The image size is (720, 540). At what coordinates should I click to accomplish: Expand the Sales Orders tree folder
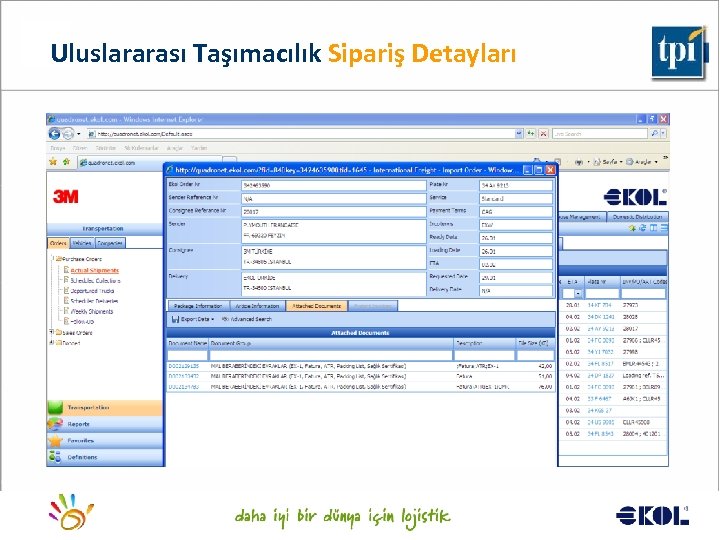(52, 332)
